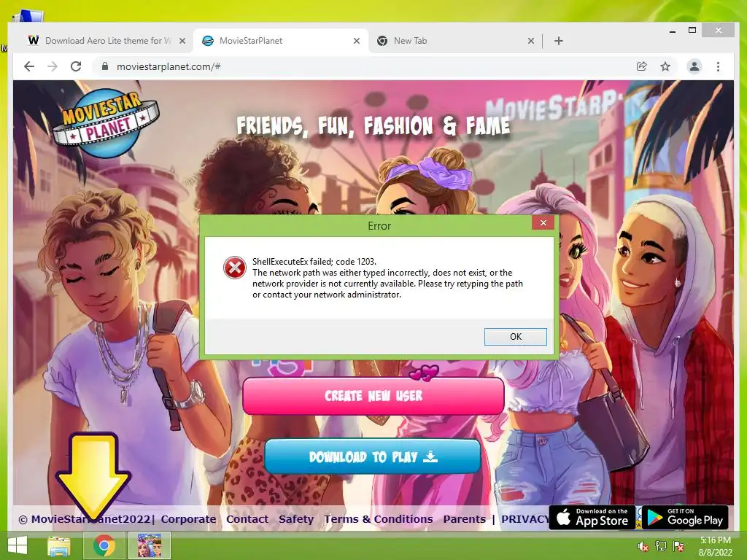
Task: Switch to Download Aero Lite theme tab
Action: point(106,41)
